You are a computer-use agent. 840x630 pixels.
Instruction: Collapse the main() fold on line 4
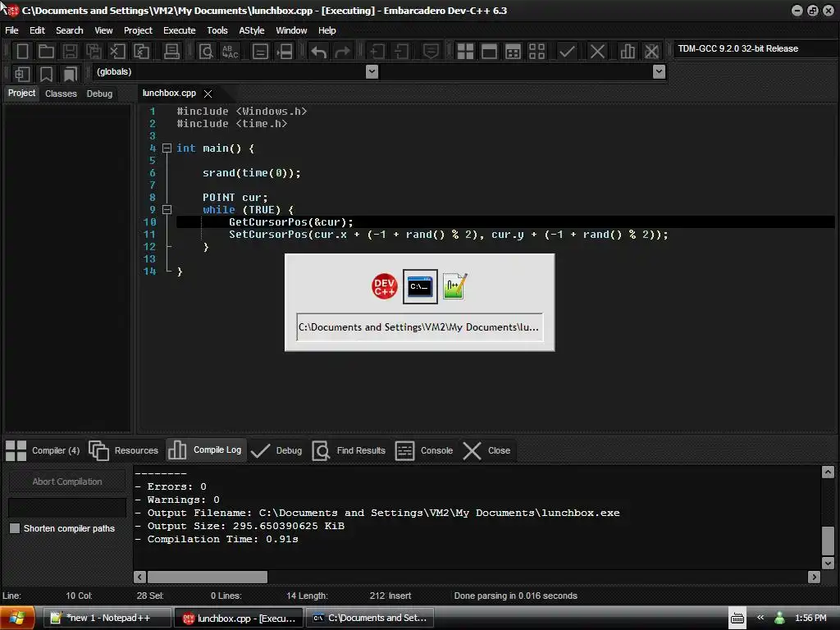(167, 148)
